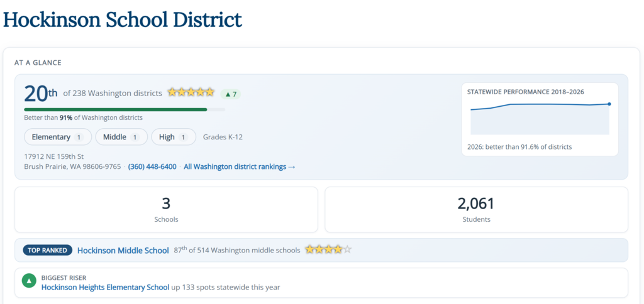The height and width of the screenshot is (304, 644).
Task: Click the '17912 NE 159th St' address line
Action: pyautogui.click(x=54, y=156)
